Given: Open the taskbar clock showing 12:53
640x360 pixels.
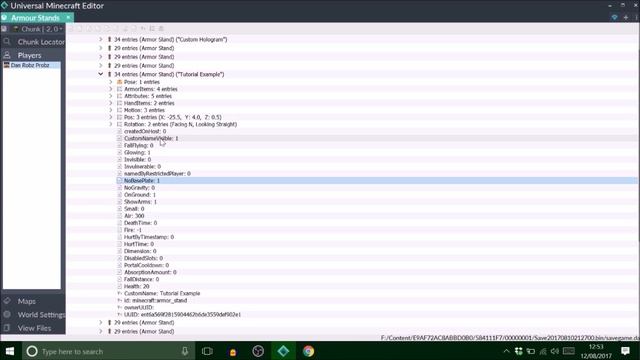Looking at the screenshot, I should tap(596, 351).
